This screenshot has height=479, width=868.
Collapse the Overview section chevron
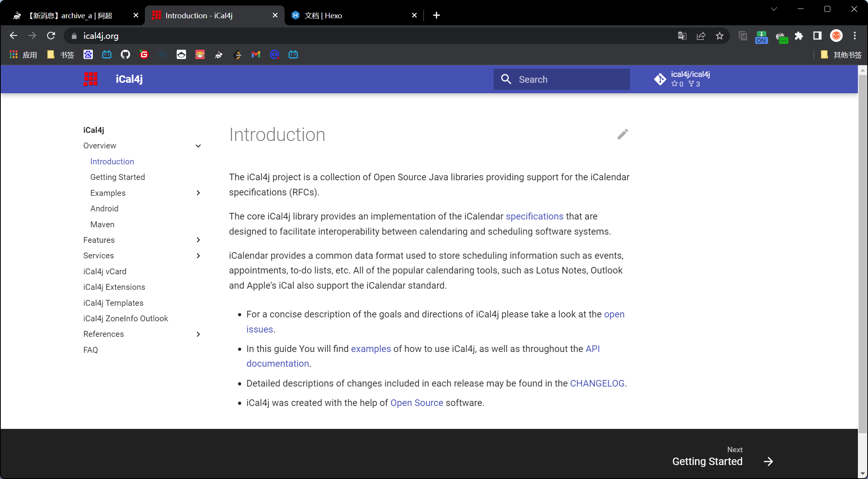(198, 146)
